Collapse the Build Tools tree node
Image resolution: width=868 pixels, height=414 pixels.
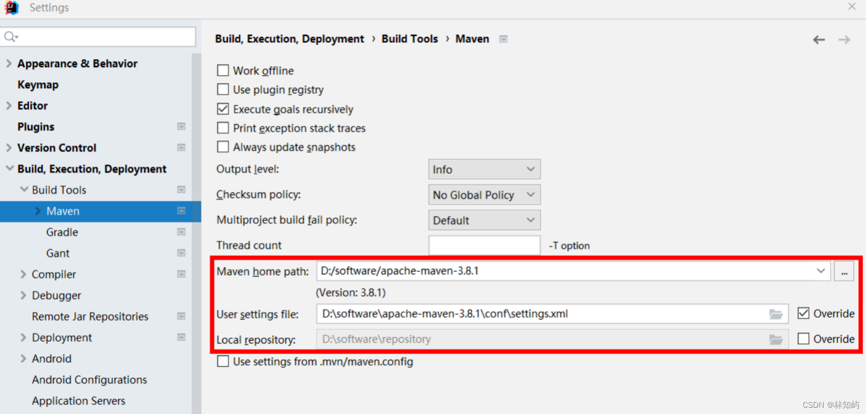tap(24, 189)
